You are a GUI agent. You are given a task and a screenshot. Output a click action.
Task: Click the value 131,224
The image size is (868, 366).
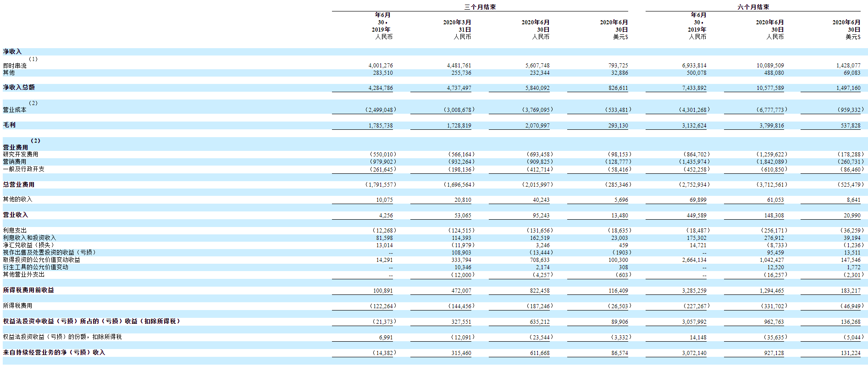tap(851, 353)
